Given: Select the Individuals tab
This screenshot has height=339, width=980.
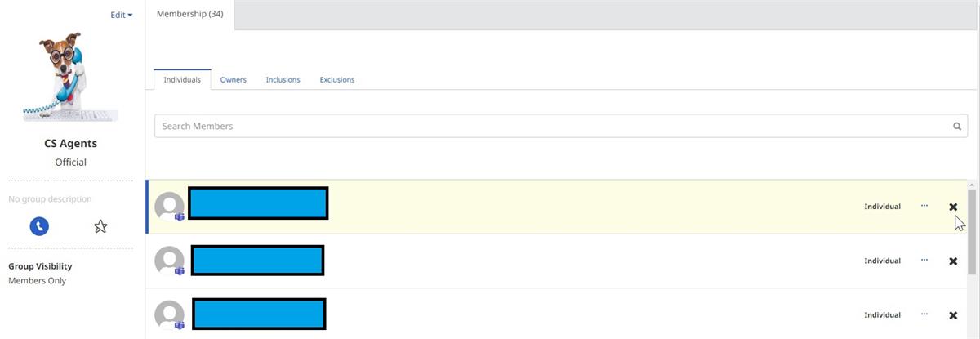Looking at the screenshot, I should (x=182, y=80).
